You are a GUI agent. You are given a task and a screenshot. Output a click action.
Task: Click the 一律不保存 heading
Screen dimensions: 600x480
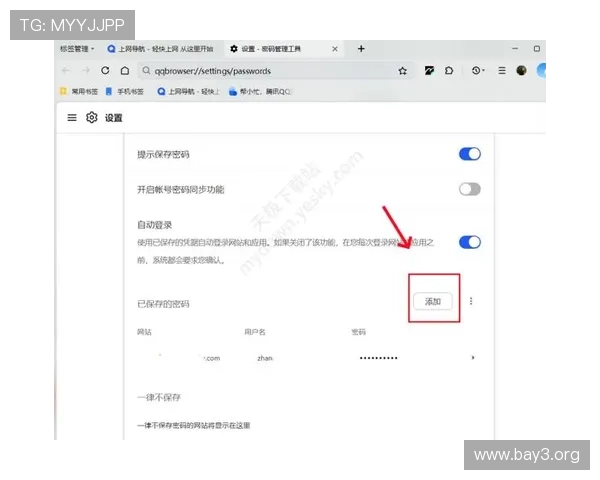pyautogui.click(x=159, y=397)
